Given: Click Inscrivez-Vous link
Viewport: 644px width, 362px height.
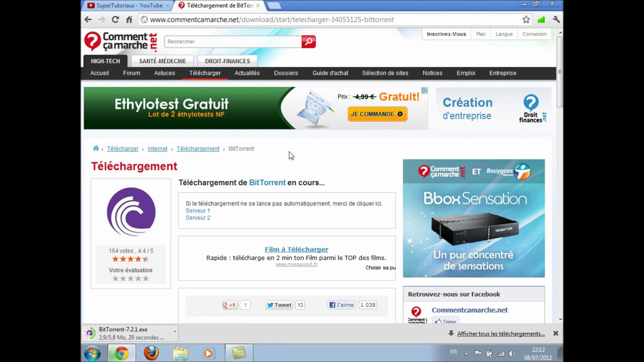Looking at the screenshot, I should click(446, 34).
